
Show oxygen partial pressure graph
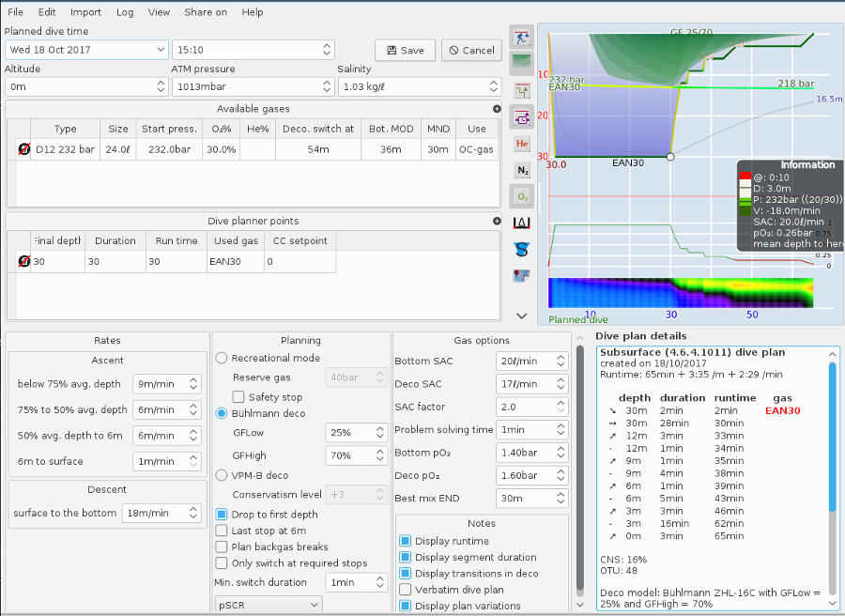click(522, 196)
